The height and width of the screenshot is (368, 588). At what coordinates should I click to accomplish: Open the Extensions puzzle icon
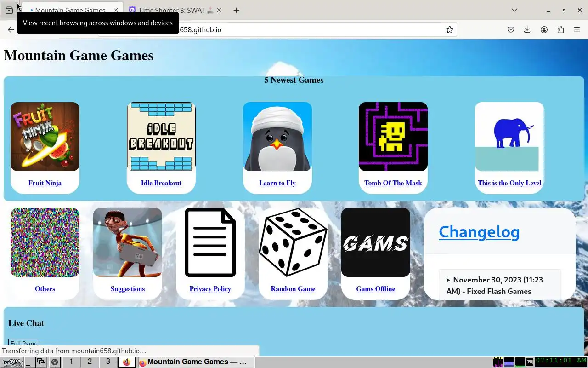pyautogui.click(x=560, y=29)
